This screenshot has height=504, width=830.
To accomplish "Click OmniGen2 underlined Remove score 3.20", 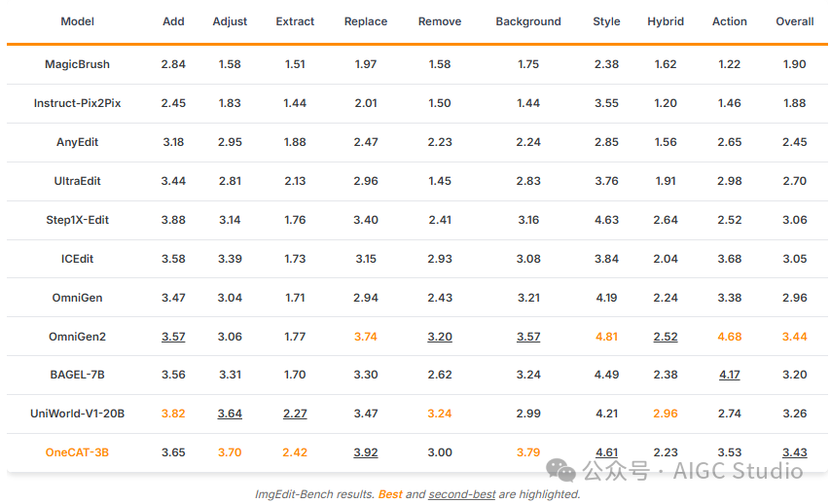I will tap(440, 337).
